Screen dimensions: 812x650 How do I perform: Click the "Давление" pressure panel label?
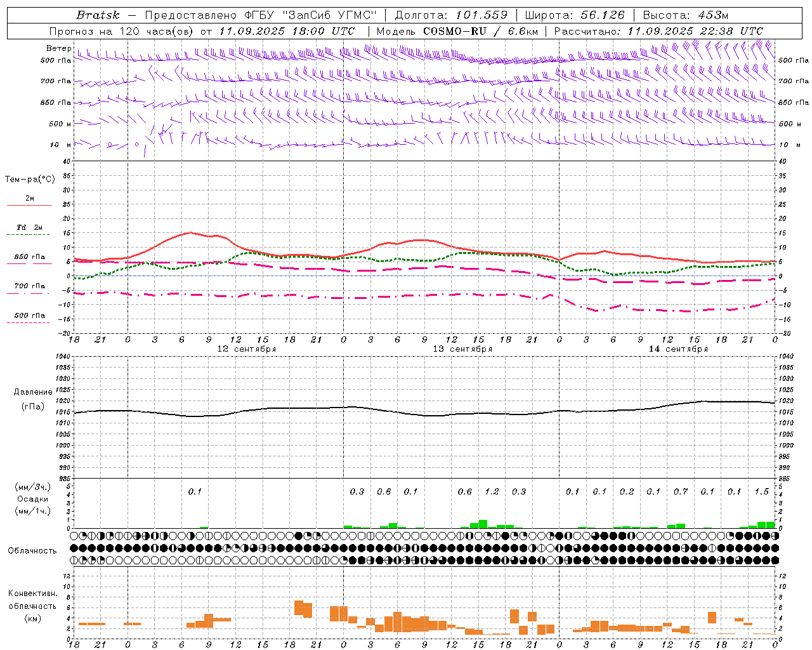pyautogui.click(x=33, y=392)
